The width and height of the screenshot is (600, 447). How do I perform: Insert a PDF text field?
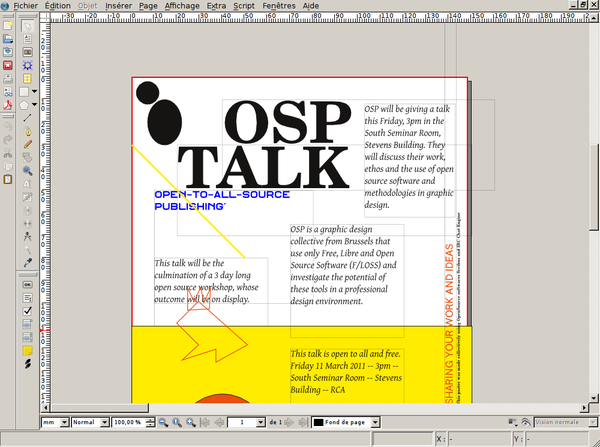[27, 298]
